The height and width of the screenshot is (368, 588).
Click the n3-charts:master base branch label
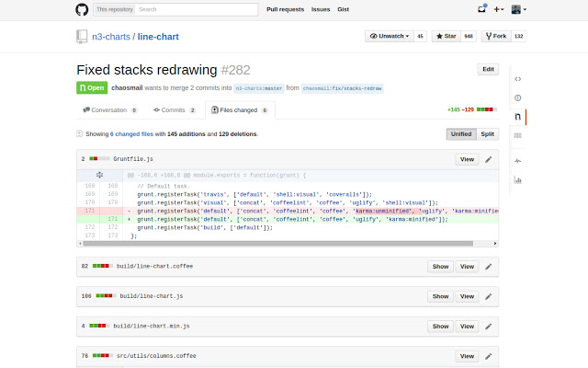259,88
